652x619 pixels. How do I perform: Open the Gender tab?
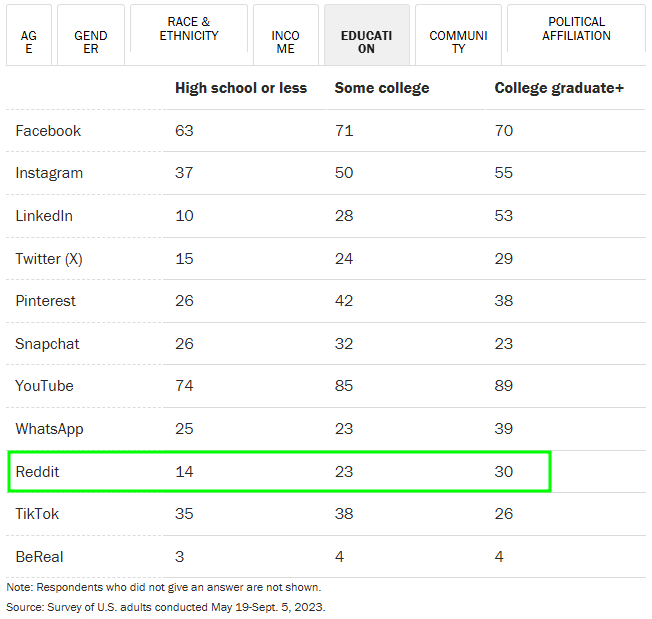click(x=91, y=36)
